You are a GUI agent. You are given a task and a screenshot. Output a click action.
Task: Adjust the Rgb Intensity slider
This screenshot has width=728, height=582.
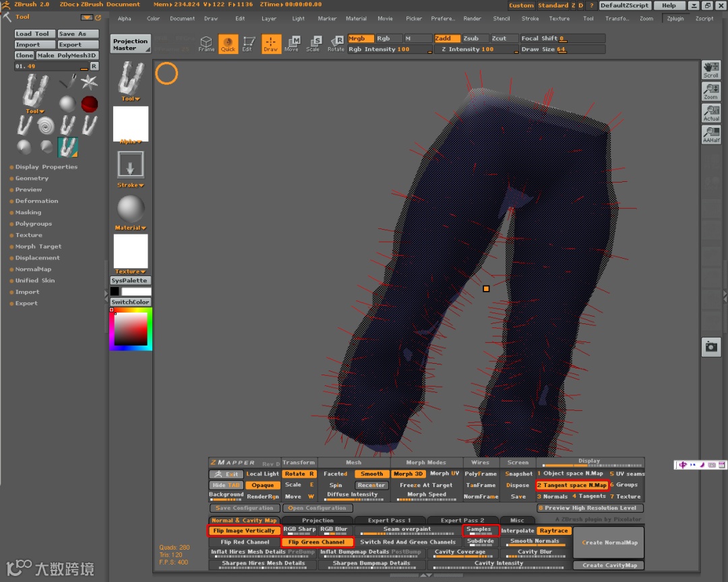point(390,49)
